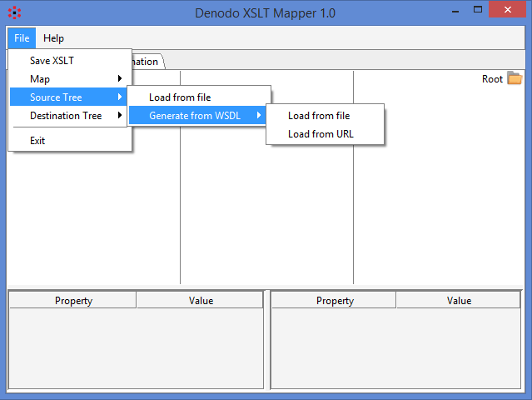This screenshot has width=532, height=400.
Task: Click the Denodo app logo icon
Action: coord(15,12)
